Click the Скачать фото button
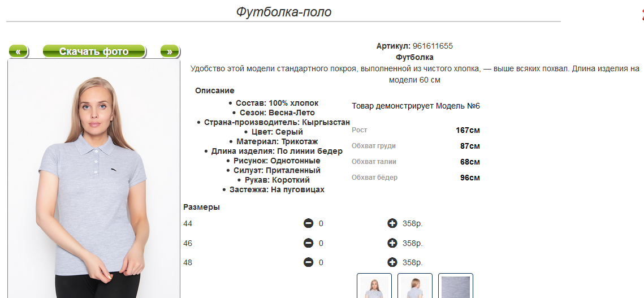Image resolution: width=644 pixels, height=298 pixels. (94, 51)
